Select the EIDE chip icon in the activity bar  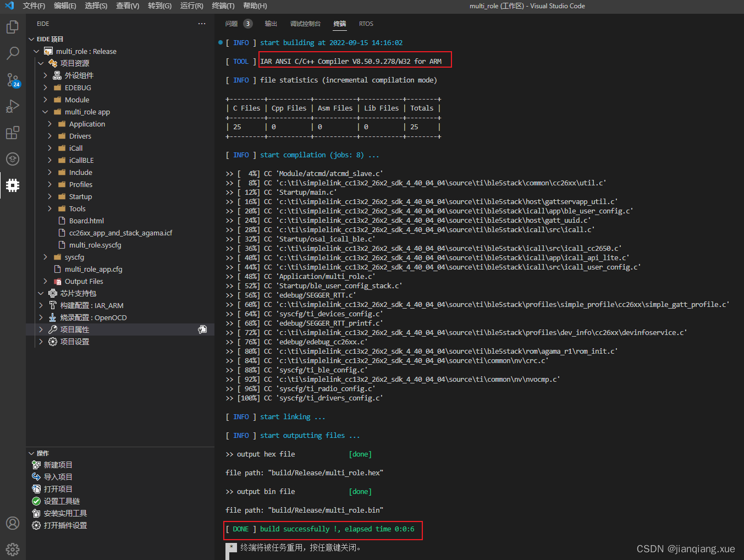[12, 185]
